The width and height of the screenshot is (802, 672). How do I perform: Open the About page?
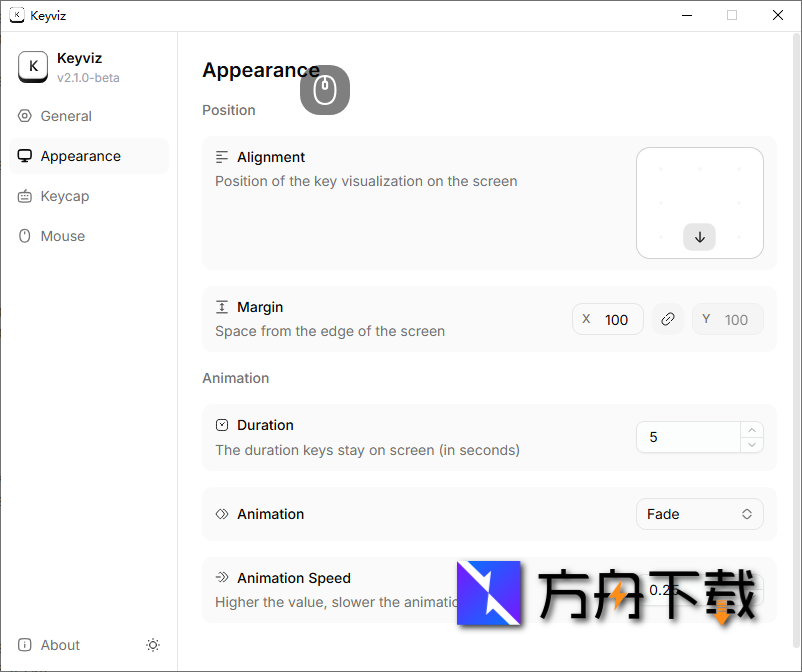pyautogui.click(x=60, y=645)
